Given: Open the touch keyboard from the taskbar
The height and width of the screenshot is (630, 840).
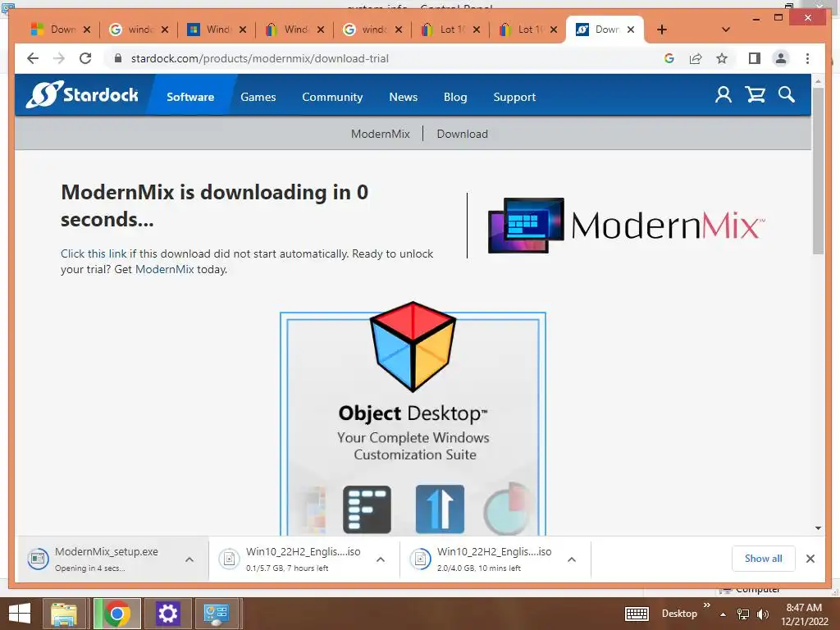Looking at the screenshot, I should pos(637,614).
